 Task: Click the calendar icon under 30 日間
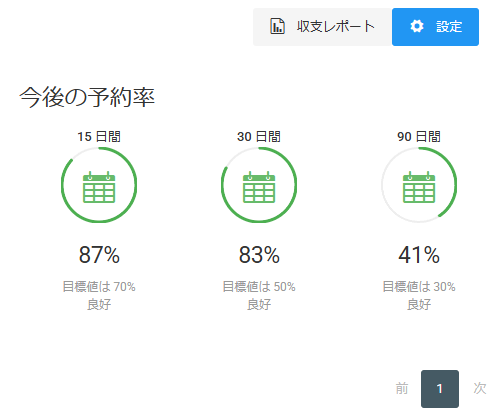[x=259, y=187]
